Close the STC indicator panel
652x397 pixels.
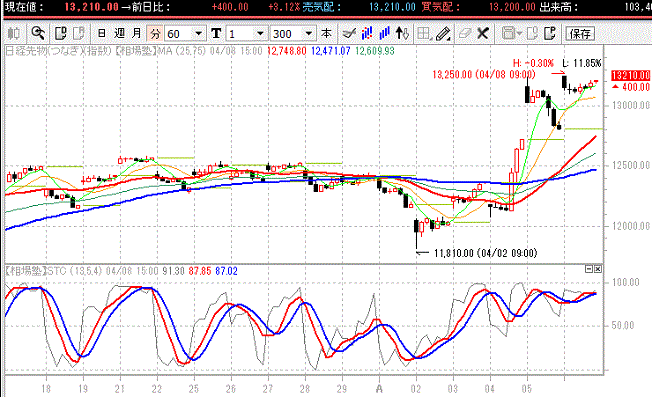(598, 269)
